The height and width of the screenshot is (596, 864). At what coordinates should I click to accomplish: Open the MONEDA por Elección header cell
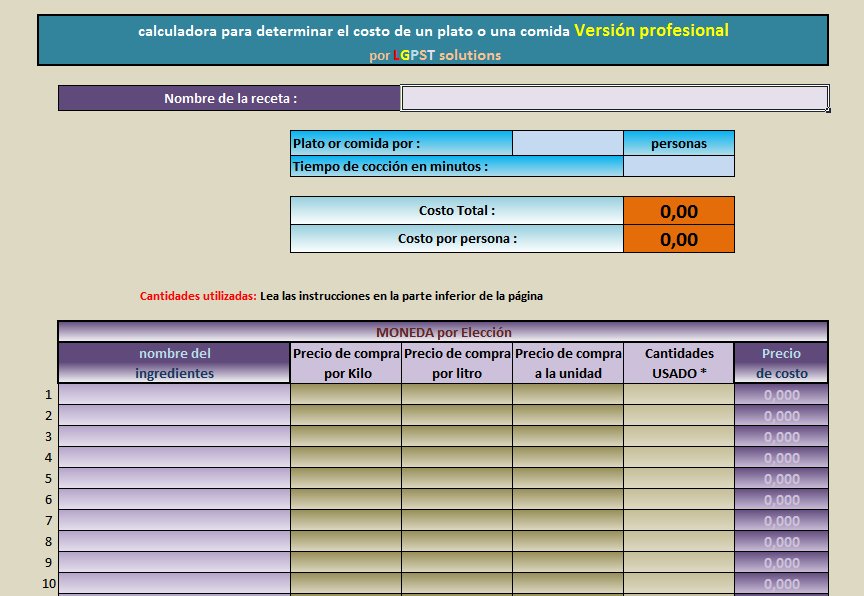(444, 331)
